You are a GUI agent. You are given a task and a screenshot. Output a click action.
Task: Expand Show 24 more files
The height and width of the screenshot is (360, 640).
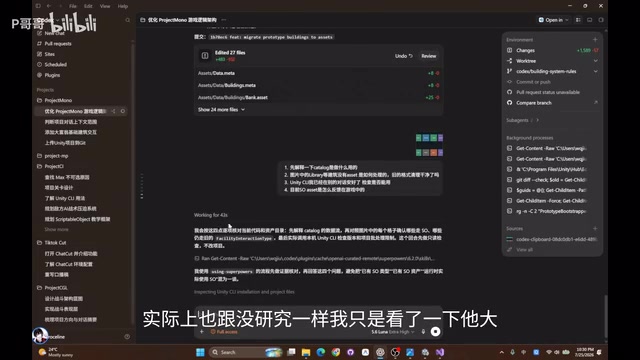[x=221, y=110]
